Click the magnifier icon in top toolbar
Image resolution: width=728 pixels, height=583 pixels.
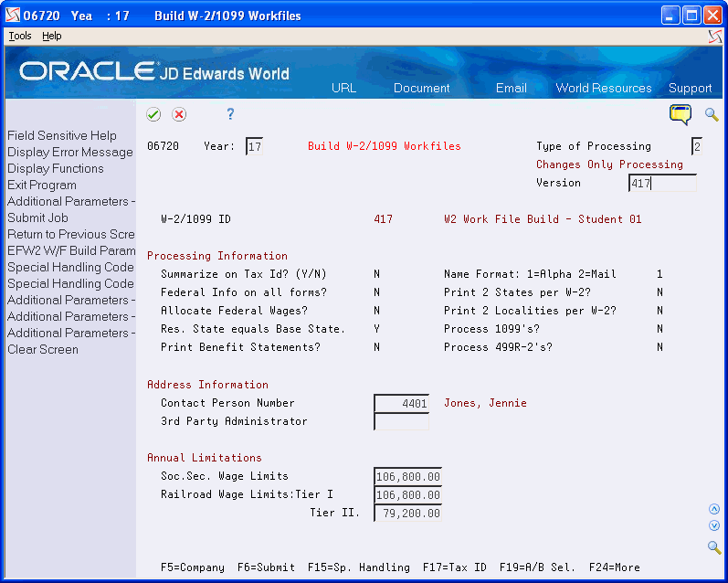tap(712, 114)
